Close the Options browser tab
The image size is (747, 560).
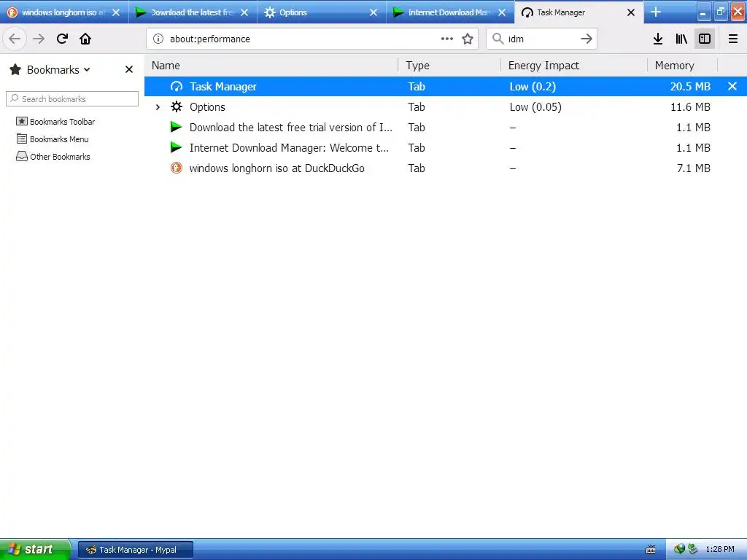373,12
